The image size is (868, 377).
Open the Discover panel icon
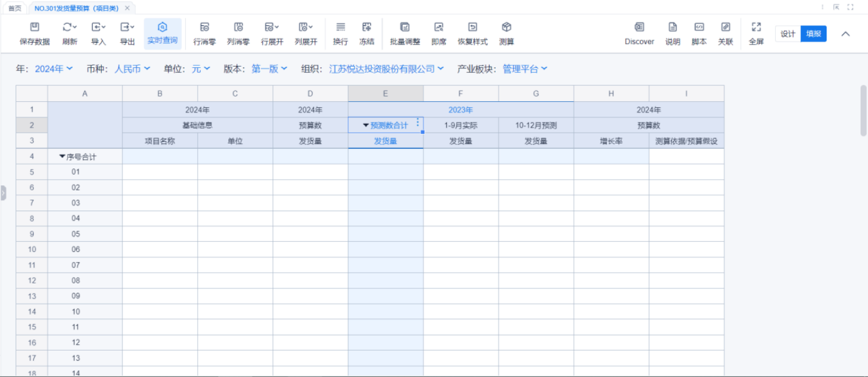click(639, 28)
